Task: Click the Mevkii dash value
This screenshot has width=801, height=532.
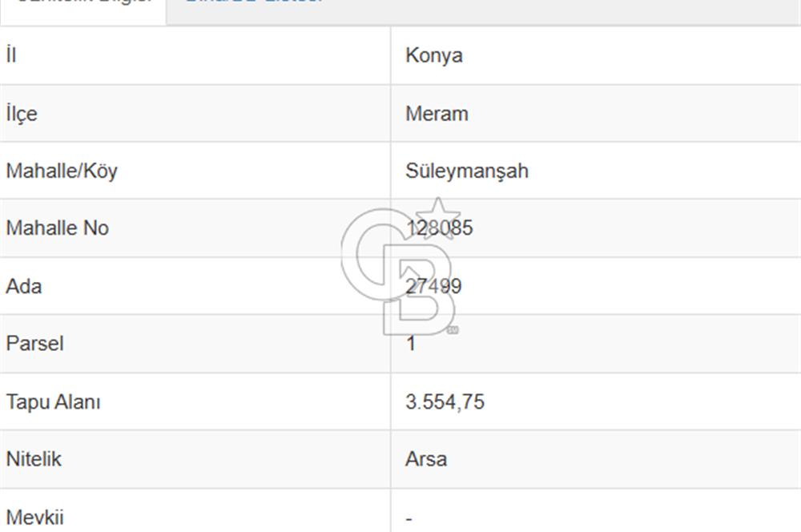Action: click(409, 518)
